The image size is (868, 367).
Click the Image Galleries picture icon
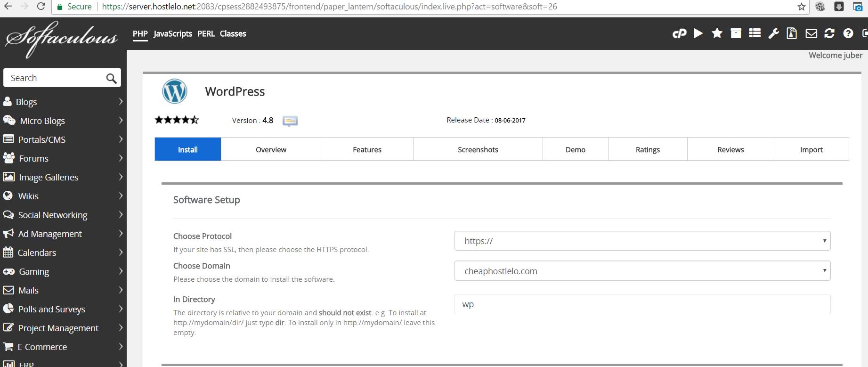[x=8, y=177]
